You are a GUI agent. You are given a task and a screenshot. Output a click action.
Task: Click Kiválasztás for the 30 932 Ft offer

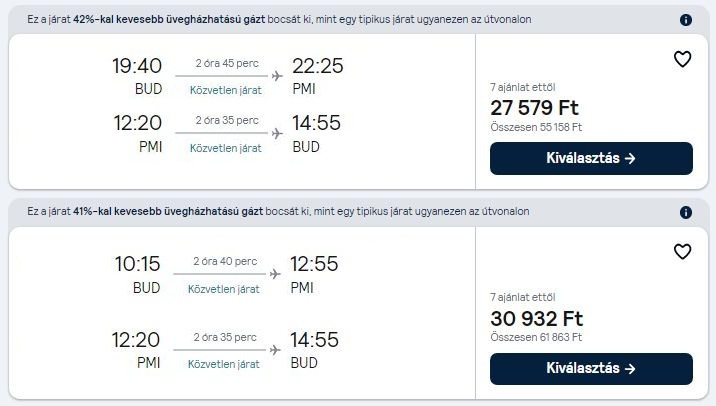[x=591, y=369]
